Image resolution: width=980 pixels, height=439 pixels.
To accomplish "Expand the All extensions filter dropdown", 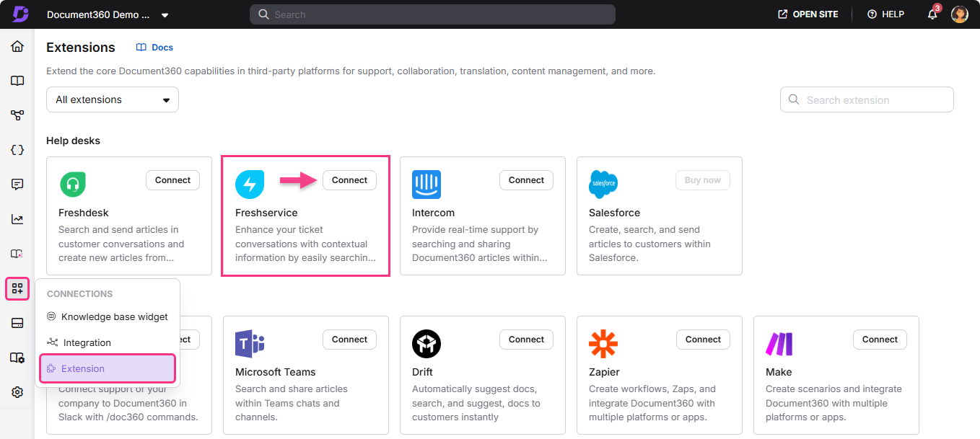I will 112,99.
